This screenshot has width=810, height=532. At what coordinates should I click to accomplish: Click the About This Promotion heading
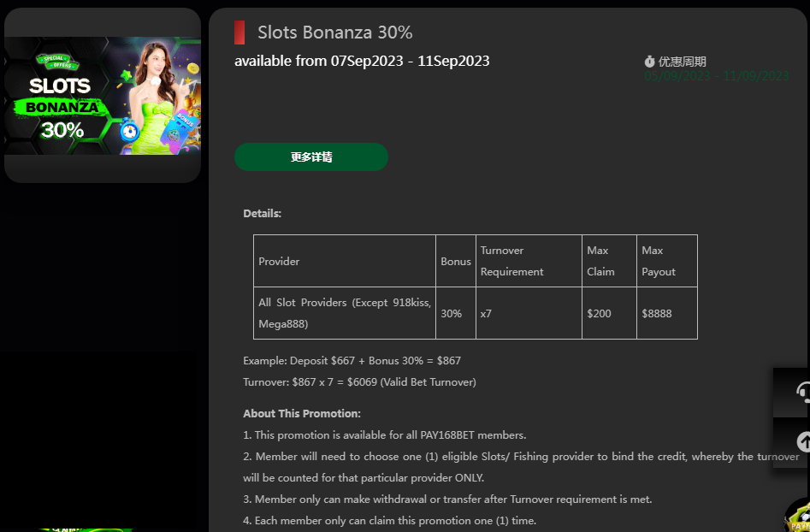302,413
